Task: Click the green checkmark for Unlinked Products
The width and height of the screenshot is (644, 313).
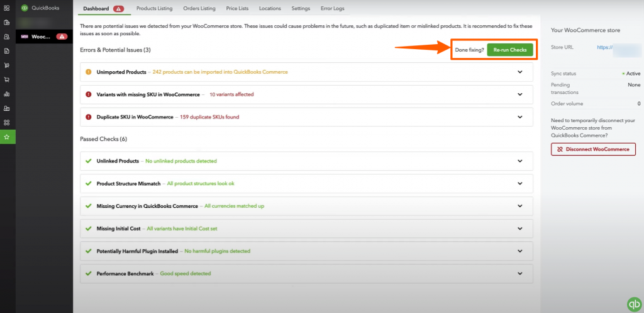Action: [88, 161]
